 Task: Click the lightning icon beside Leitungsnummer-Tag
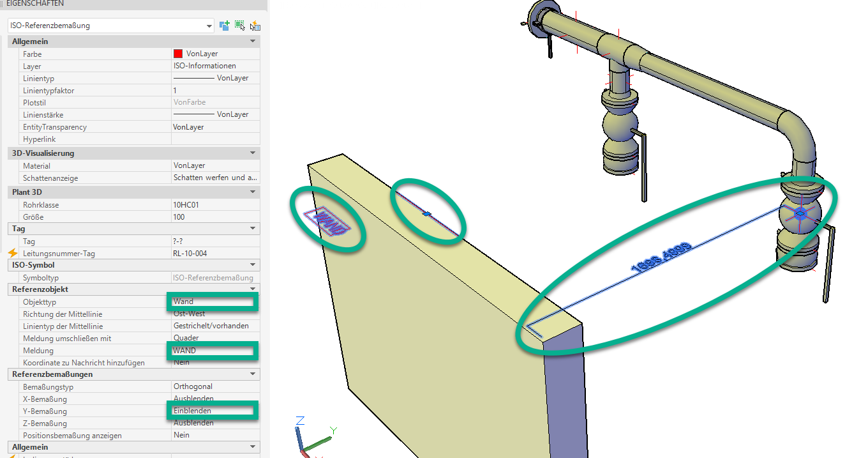coord(13,254)
